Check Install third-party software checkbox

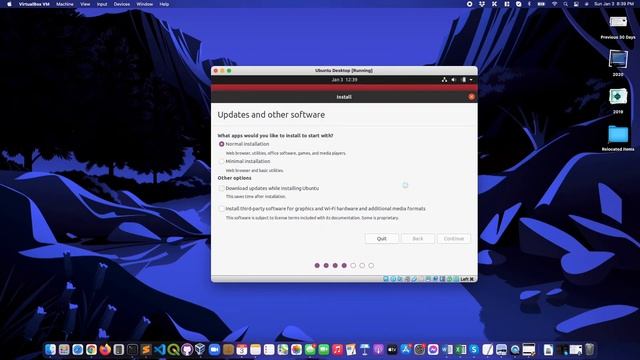pyautogui.click(x=221, y=209)
